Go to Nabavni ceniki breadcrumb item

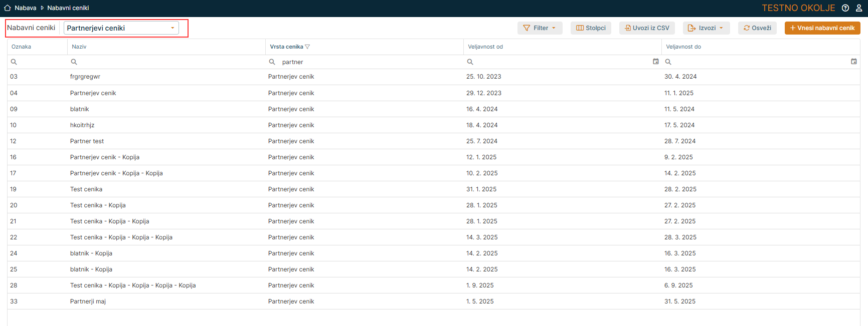(x=68, y=8)
